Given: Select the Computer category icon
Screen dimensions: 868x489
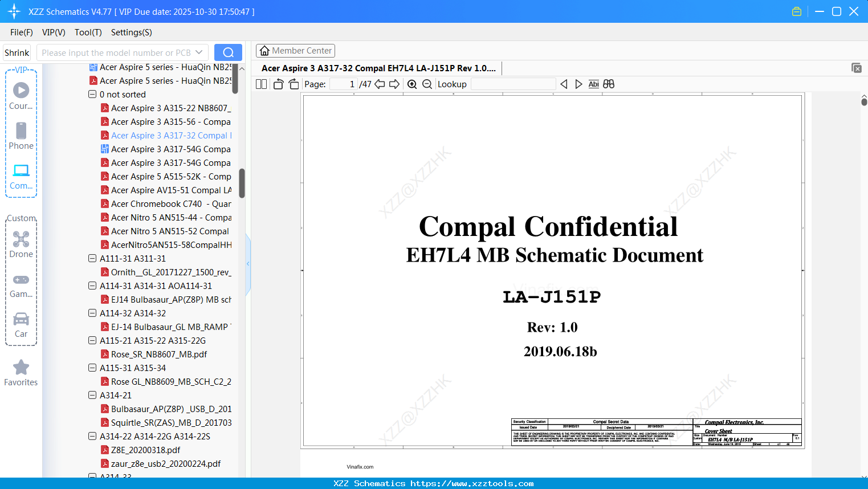Looking at the screenshot, I should click(x=21, y=176).
